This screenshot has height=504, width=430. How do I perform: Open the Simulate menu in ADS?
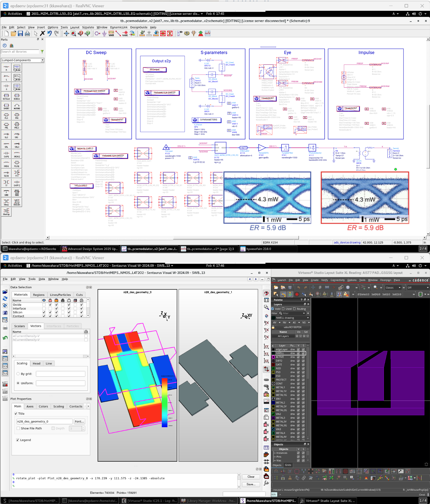click(x=88, y=27)
